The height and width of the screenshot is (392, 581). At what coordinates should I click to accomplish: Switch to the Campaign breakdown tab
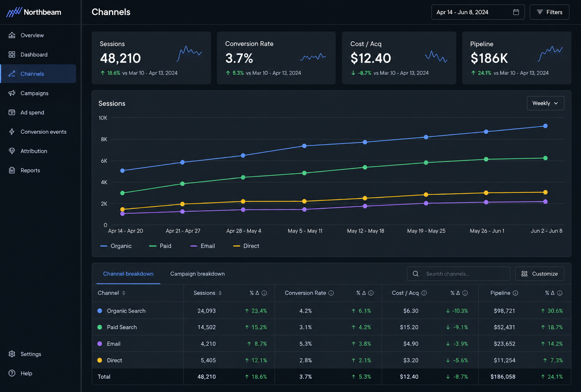197,274
